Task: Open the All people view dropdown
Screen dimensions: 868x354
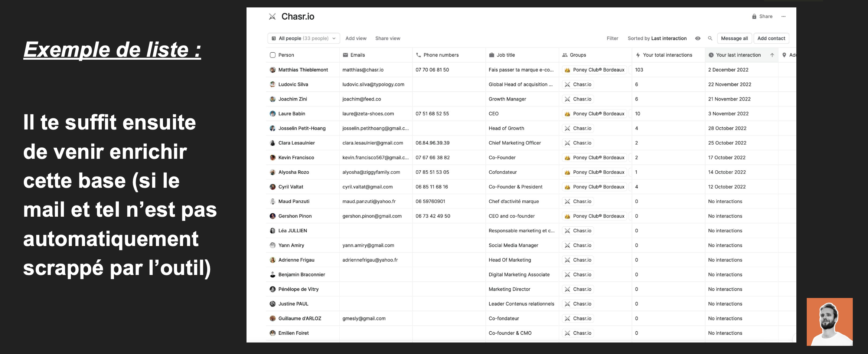Action: point(304,38)
